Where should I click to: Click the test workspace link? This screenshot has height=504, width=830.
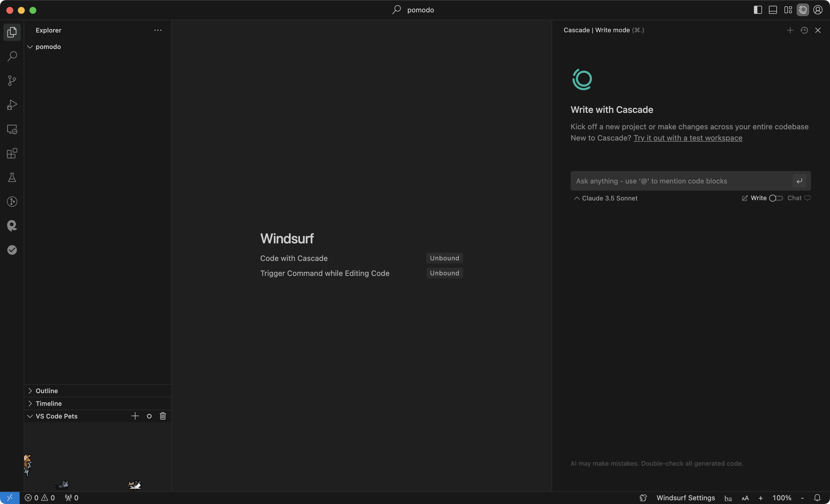point(688,138)
